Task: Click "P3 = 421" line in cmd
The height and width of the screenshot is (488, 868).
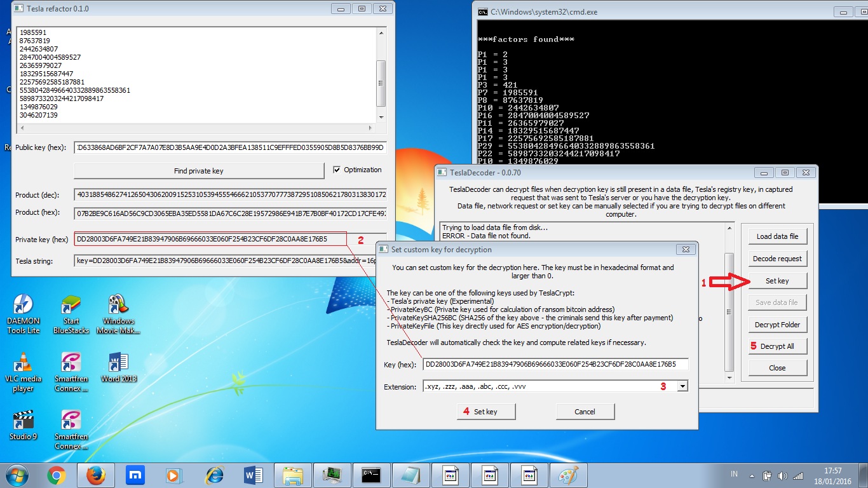Action: point(498,85)
